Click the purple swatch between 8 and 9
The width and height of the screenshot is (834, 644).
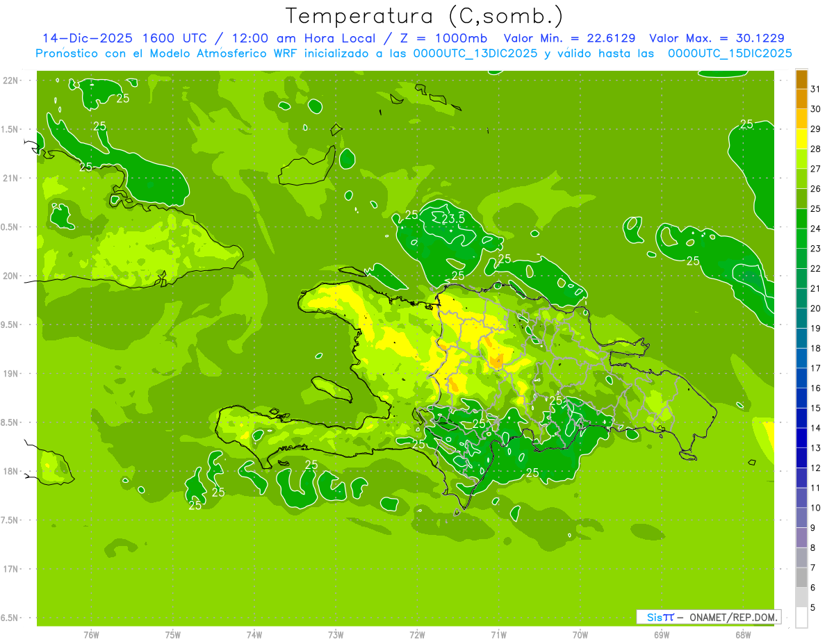[x=801, y=538]
